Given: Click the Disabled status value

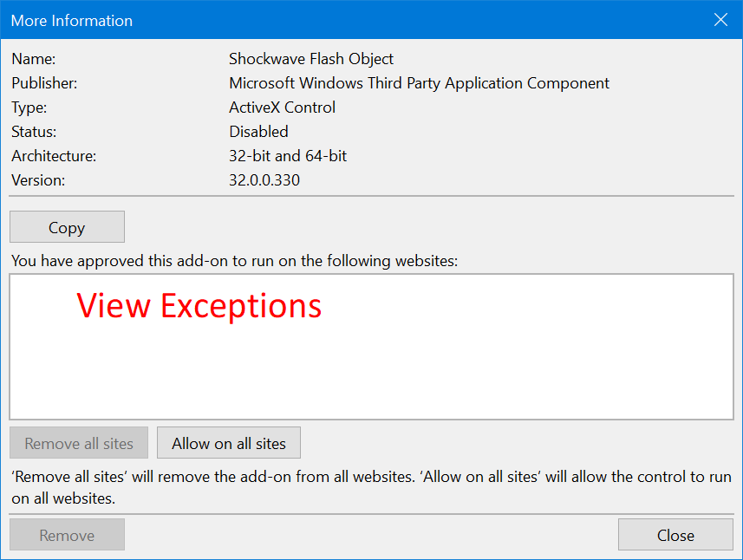Looking at the screenshot, I should [x=258, y=132].
